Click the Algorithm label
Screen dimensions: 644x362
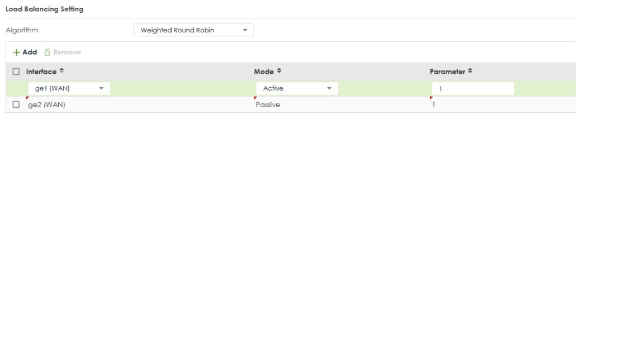click(x=22, y=30)
